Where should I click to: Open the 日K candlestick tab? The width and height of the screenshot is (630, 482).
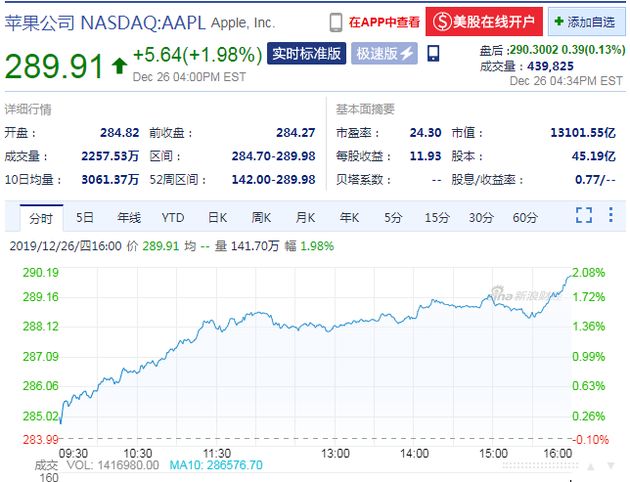218,217
